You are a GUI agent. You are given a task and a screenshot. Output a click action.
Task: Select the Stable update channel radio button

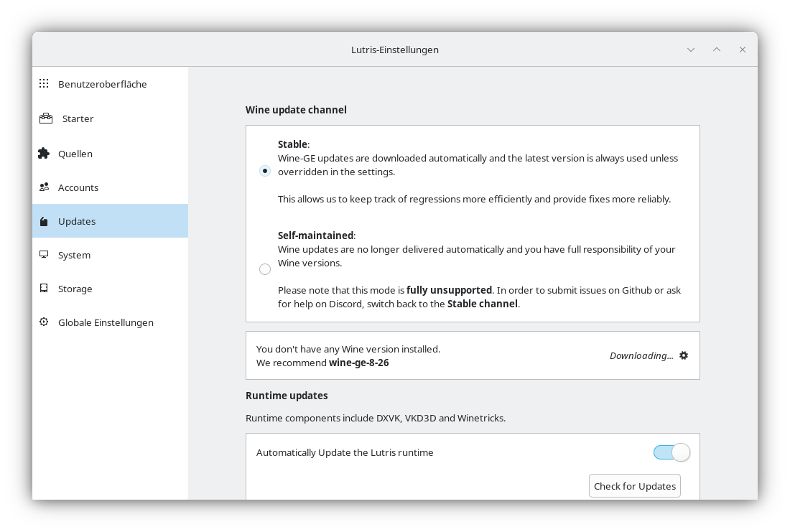click(x=265, y=171)
